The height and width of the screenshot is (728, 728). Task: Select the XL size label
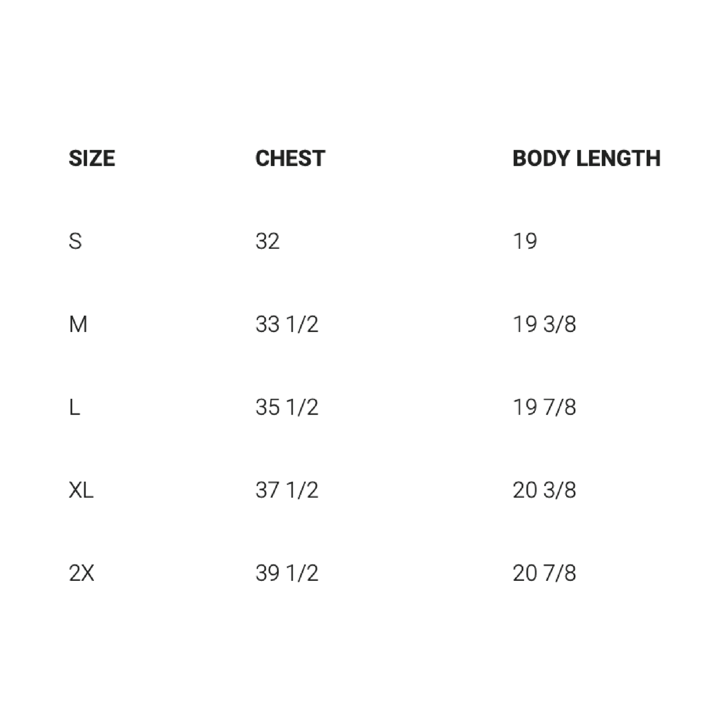point(81,490)
